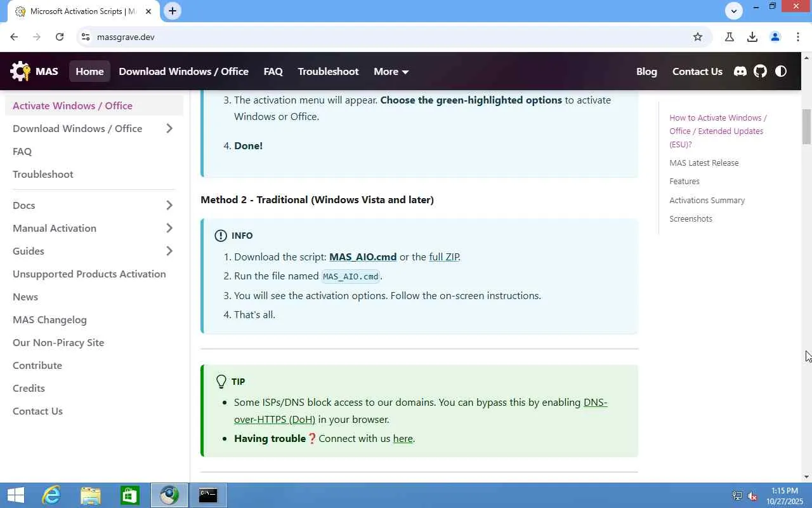Open green spreadsheet app on taskbar

pyautogui.click(x=129, y=495)
